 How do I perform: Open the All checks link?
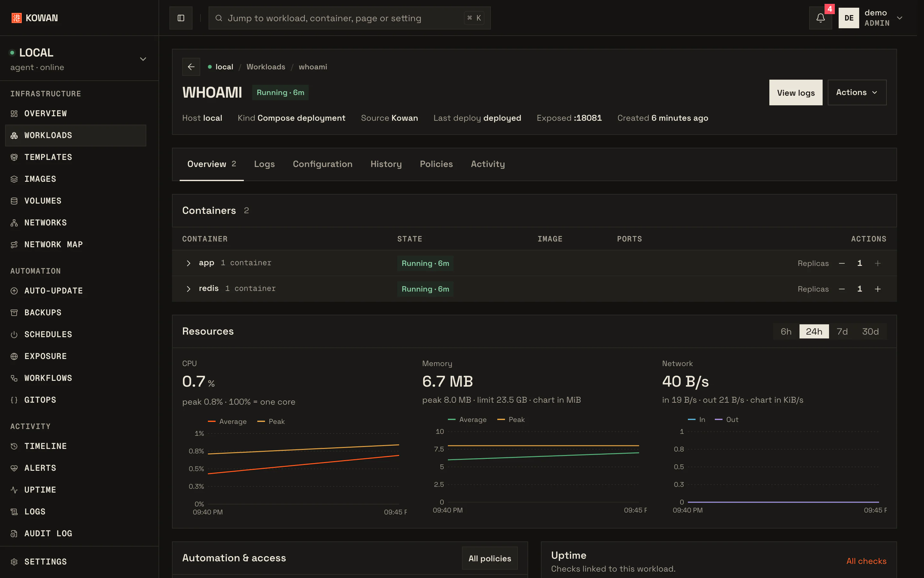(866, 561)
